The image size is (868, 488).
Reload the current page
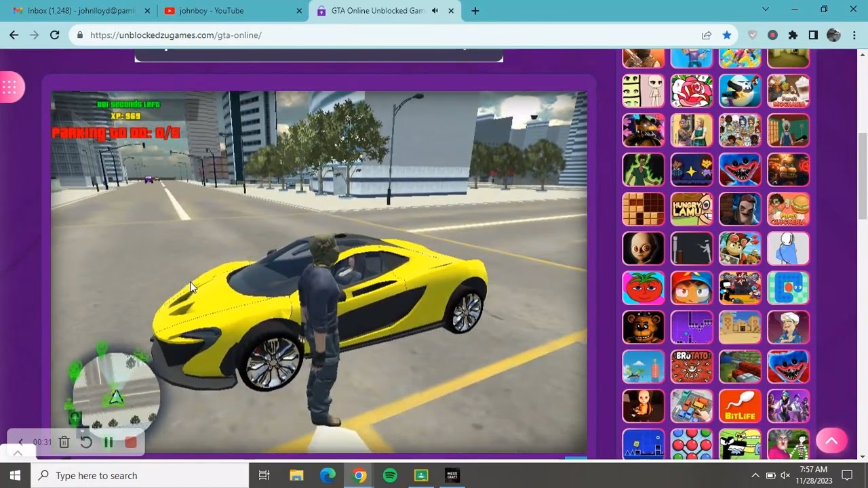(55, 35)
